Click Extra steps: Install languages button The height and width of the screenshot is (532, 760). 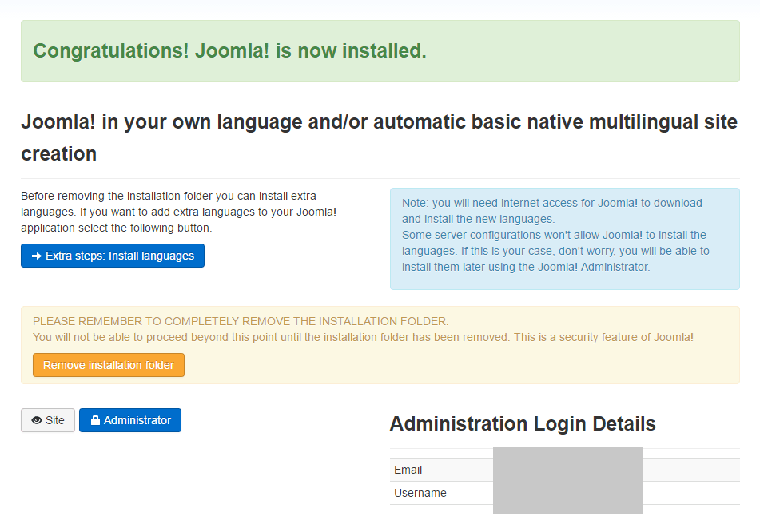pos(113,256)
